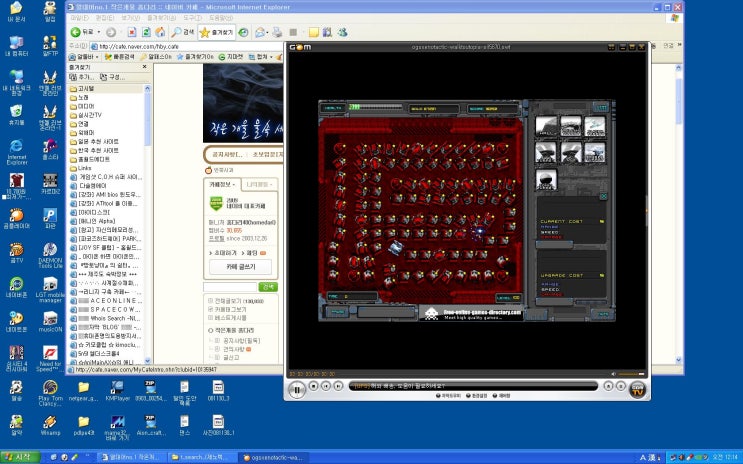The image size is (743, 464).
Task: Select the Play Tom Clancy desktop shortcut
Action: [x=50, y=393]
